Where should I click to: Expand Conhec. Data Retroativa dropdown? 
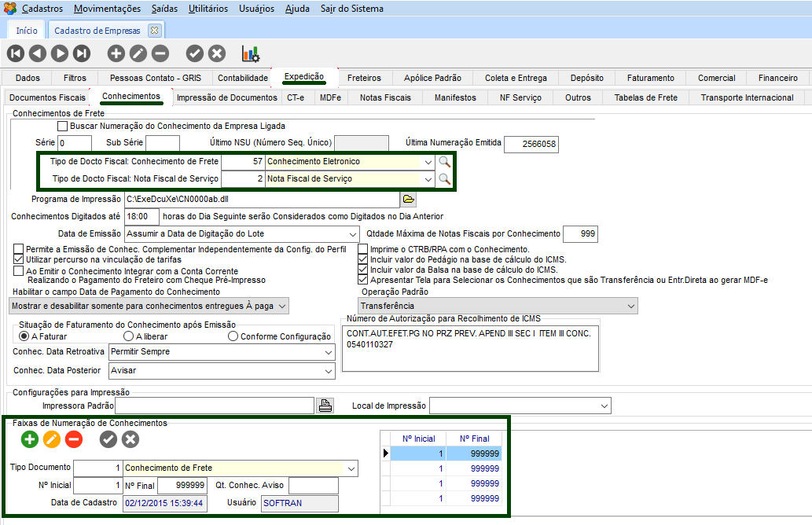coord(328,354)
